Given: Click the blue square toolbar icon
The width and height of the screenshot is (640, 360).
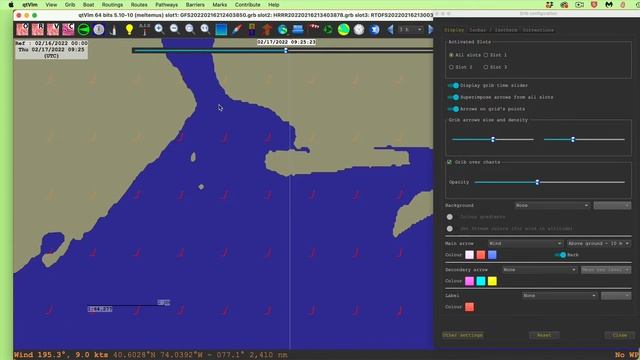Looking at the screenshot, I should coord(221,29).
